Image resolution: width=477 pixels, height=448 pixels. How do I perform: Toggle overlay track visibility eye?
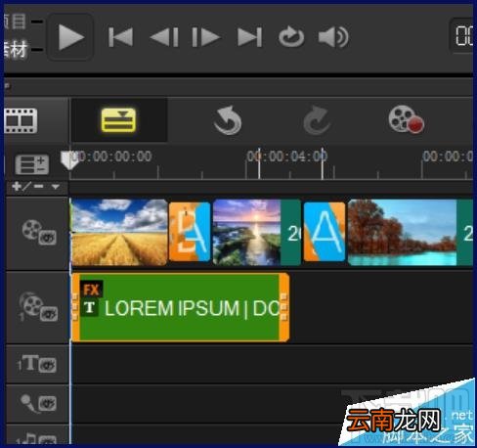[x=49, y=314]
